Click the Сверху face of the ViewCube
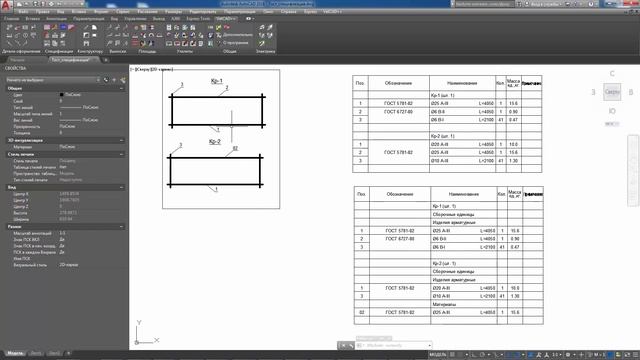 (x=612, y=92)
